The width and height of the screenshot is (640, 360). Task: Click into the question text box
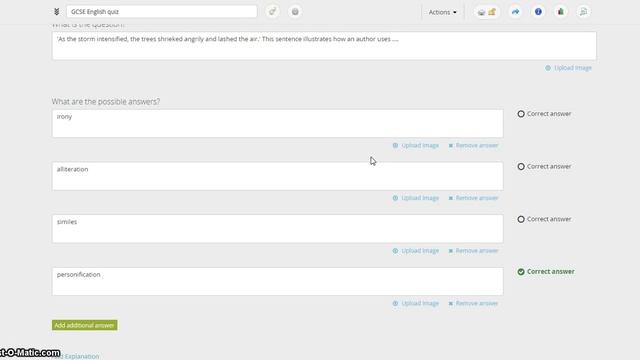tap(324, 46)
